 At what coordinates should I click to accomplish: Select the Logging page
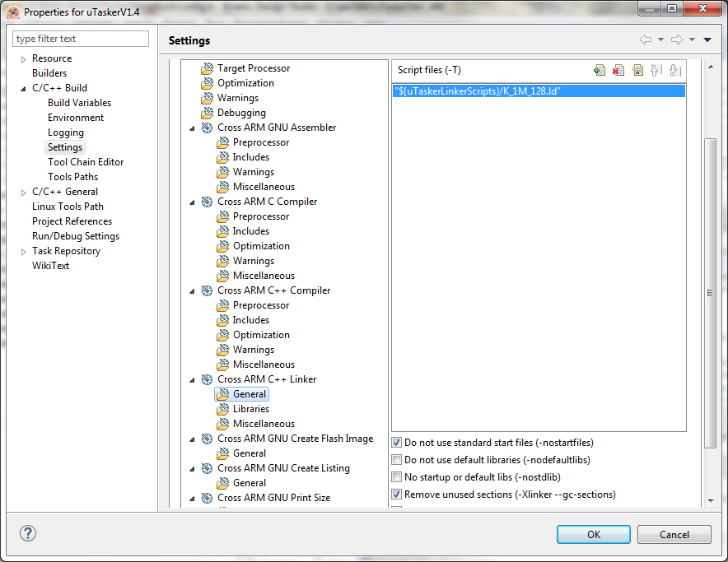65,132
